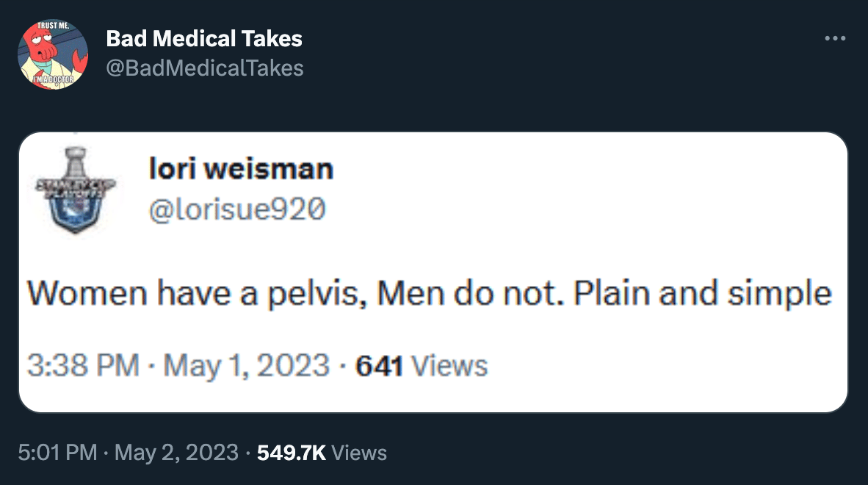
Task: Open the @BadMedicalTakes handle link
Action: pyautogui.click(x=204, y=68)
